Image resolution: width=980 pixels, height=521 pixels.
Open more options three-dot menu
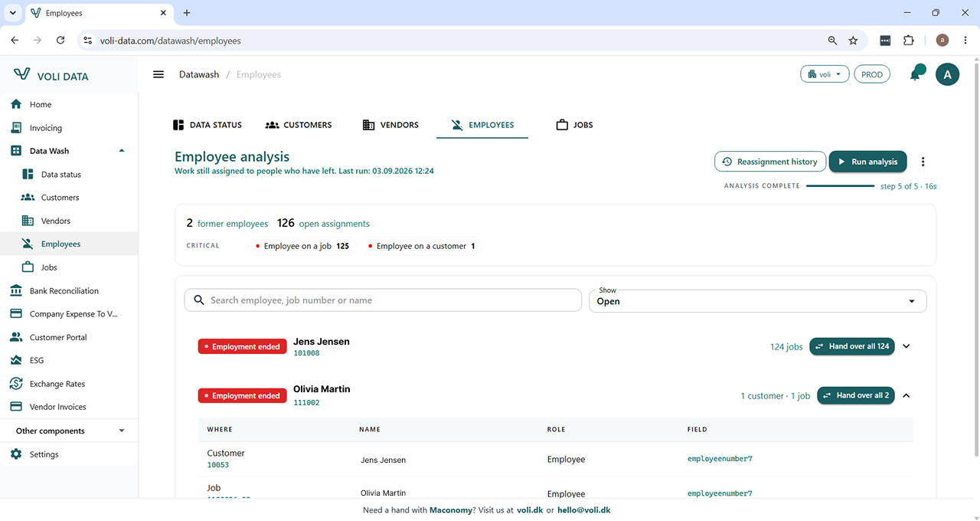click(923, 162)
